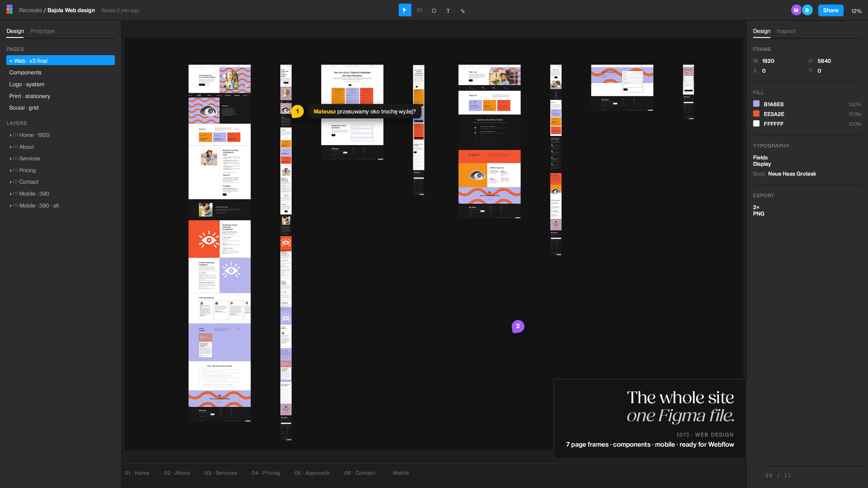The image size is (868, 488).
Task: Click the frame width value 1920
Action: click(768, 61)
